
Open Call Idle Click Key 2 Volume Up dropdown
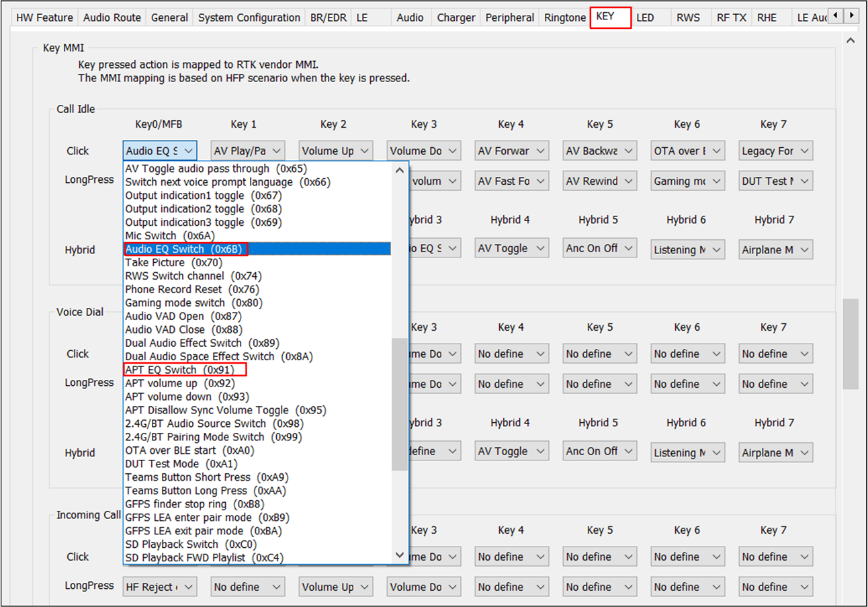click(x=336, y=151)
